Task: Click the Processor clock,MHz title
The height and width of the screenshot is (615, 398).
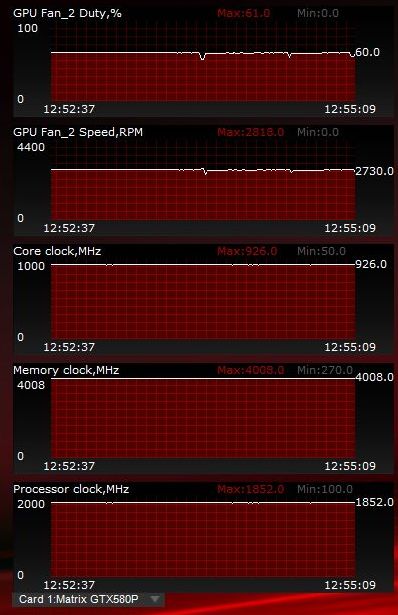Action: 71,489
